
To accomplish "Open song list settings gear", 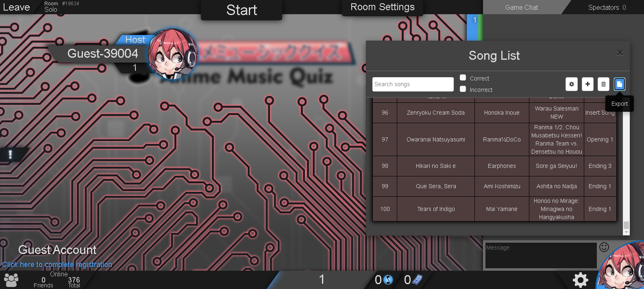I will pyautogui.click(x=572, y=84).
